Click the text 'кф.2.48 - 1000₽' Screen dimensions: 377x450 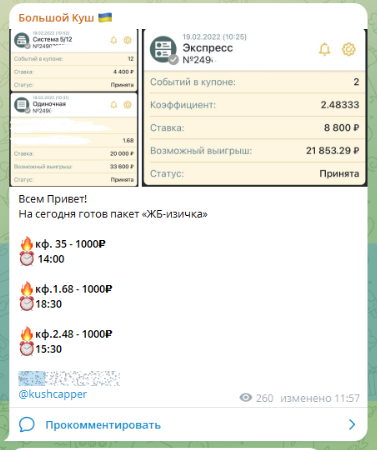pos(74,334)
